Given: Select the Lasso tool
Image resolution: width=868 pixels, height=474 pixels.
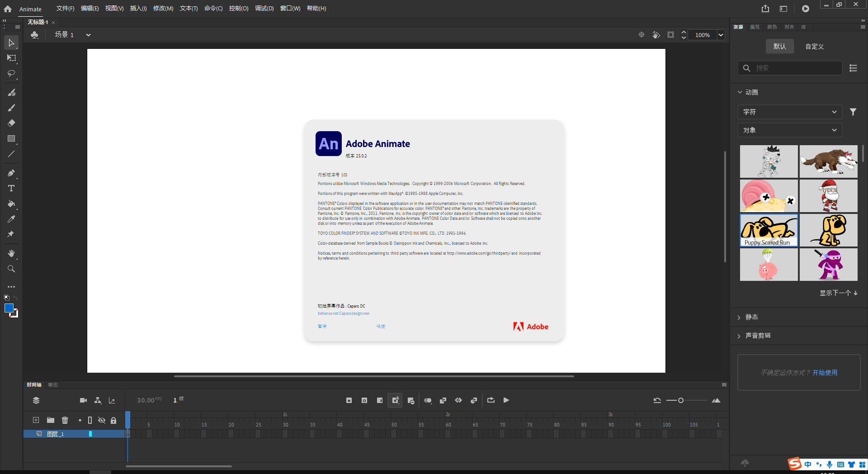Looking at the screenshot, I should coord(11,73).
